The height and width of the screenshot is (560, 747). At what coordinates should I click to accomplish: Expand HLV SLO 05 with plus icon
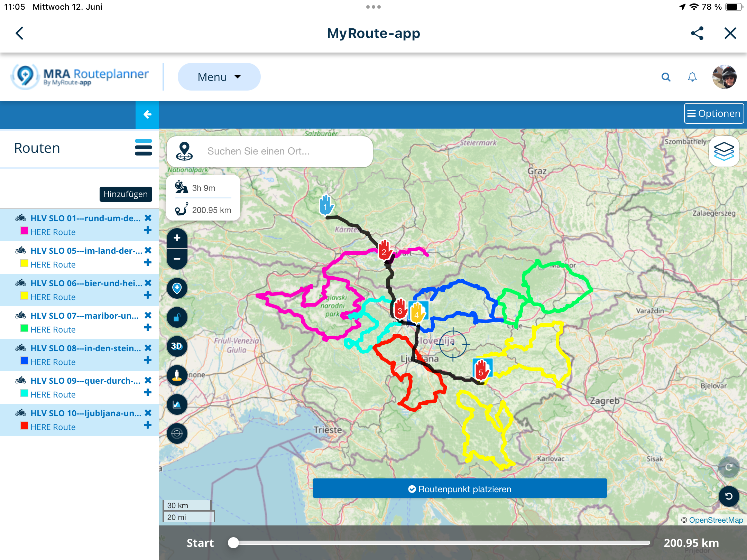148,263
